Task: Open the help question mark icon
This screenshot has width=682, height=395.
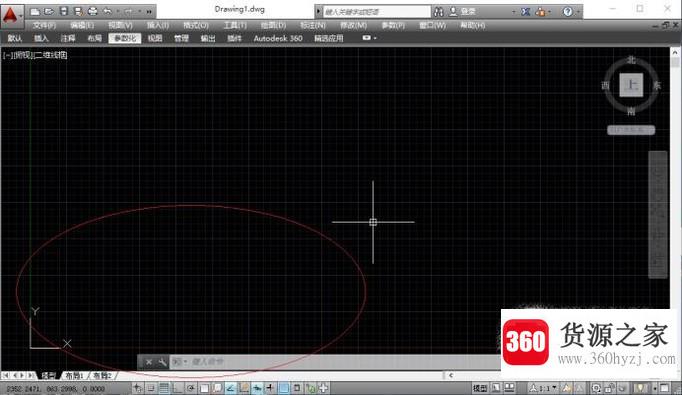Action: click(568, 11)
